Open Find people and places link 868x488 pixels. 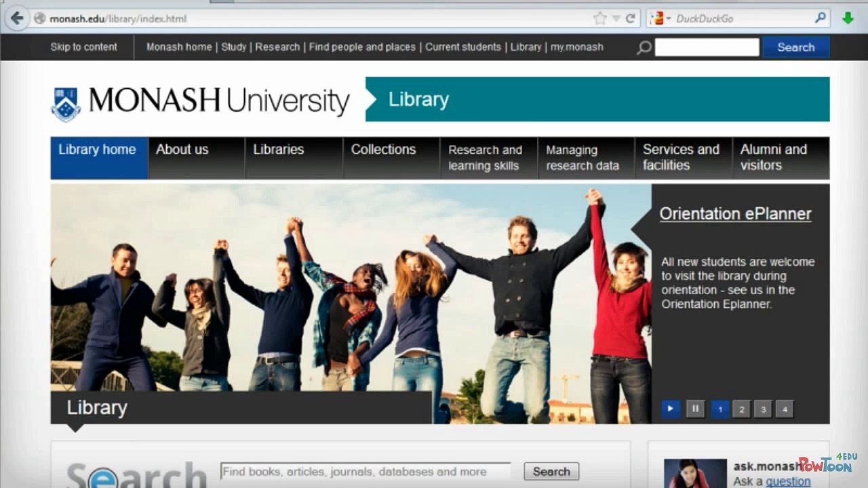click(362, 47)
